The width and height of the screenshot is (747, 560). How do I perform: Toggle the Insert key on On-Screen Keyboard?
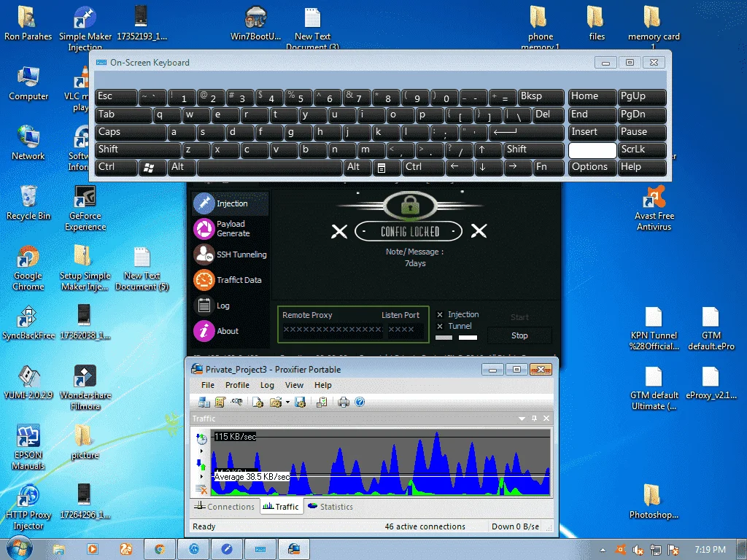[592, 132]
